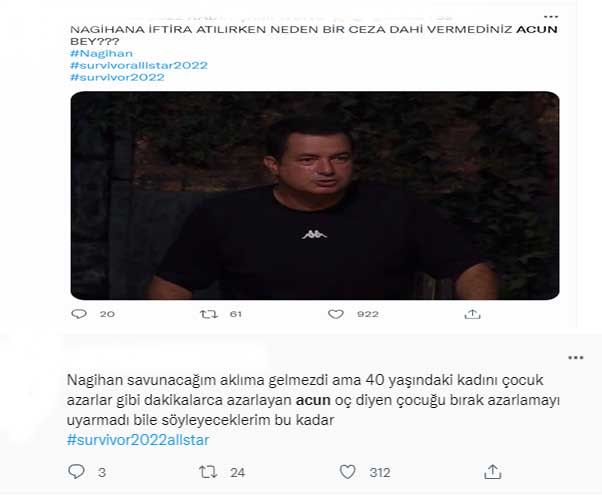Open the #survivorallstar2022 hashtag link
Viewport: 602px width, 498px height.
point(139,65)
